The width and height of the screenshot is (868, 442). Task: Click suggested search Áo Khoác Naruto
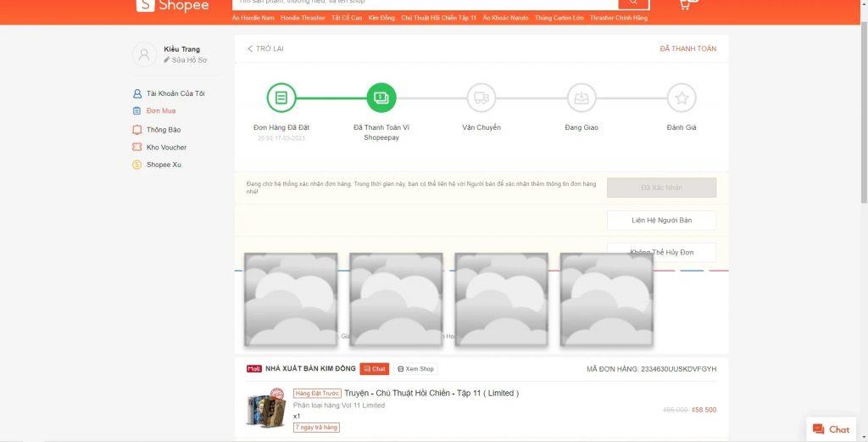click(x=505, y=19)
